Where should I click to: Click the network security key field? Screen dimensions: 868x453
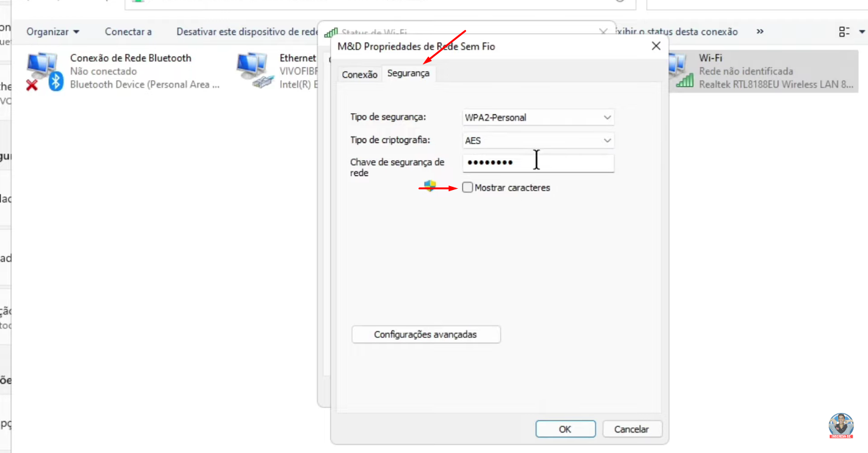tap(538, 163)
